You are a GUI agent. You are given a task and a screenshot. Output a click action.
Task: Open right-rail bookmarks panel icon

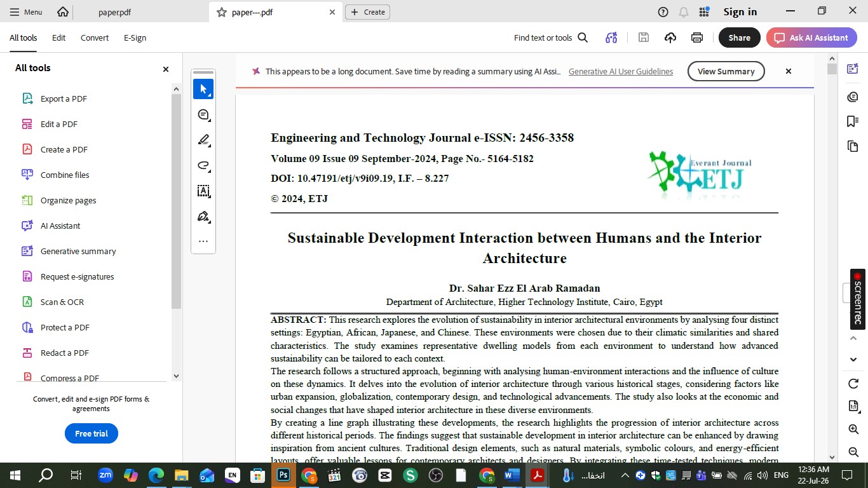[x=853, y=121]
